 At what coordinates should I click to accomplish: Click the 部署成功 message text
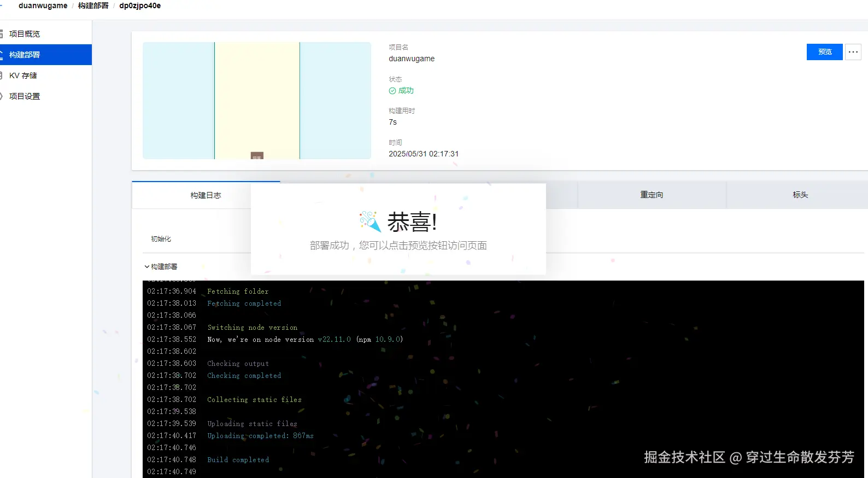pyautogui.click(x=398, y=246)
